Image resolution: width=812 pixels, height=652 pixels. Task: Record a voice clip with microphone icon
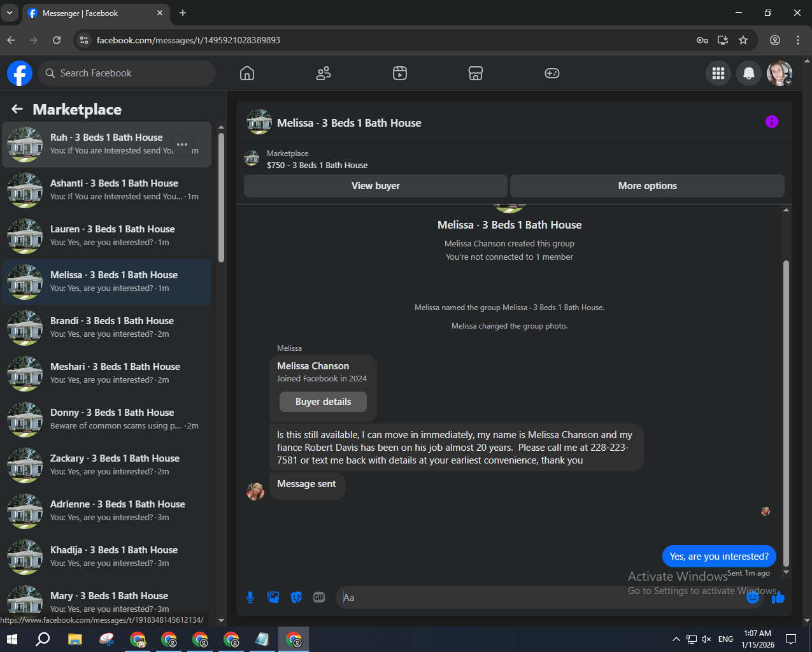[x=250, y=597]
